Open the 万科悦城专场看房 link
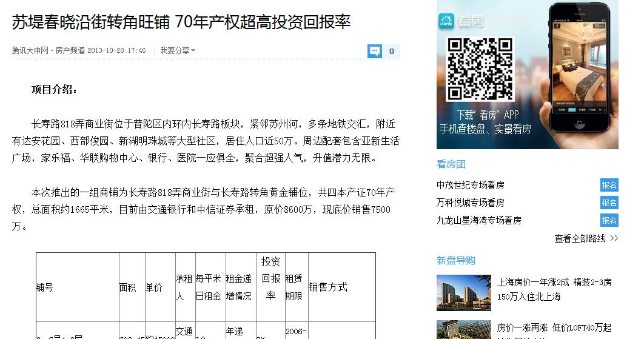Screen dimensions: 644x339 470,203
